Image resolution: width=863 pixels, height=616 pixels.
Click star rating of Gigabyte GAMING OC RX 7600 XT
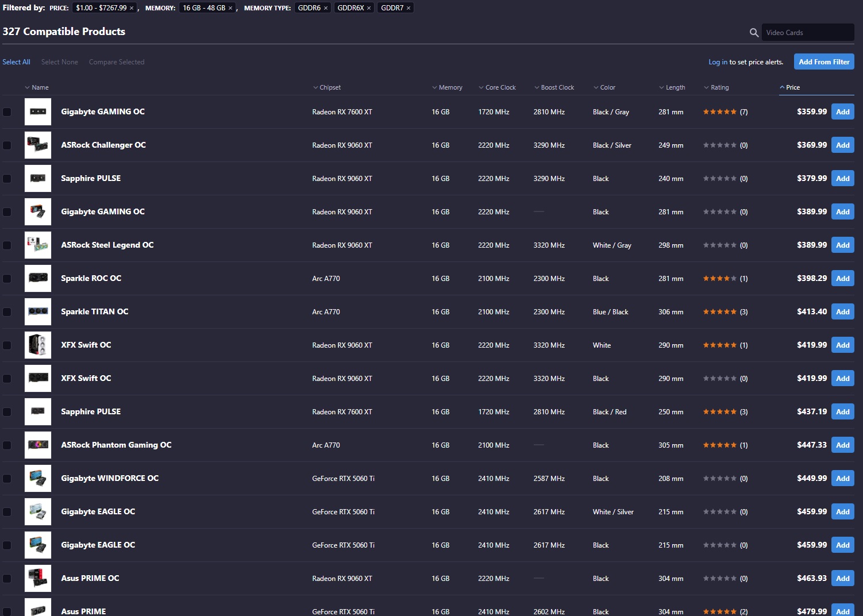point(720,112)
